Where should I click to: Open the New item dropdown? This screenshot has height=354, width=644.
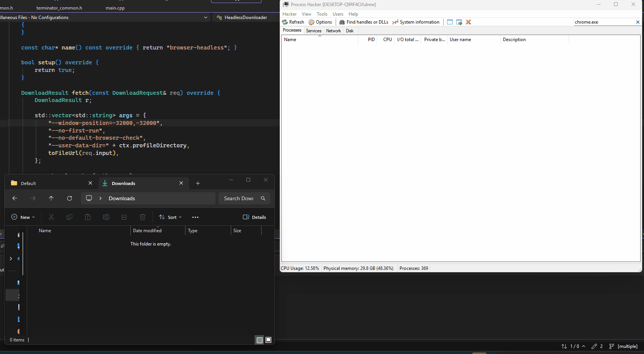23,217
